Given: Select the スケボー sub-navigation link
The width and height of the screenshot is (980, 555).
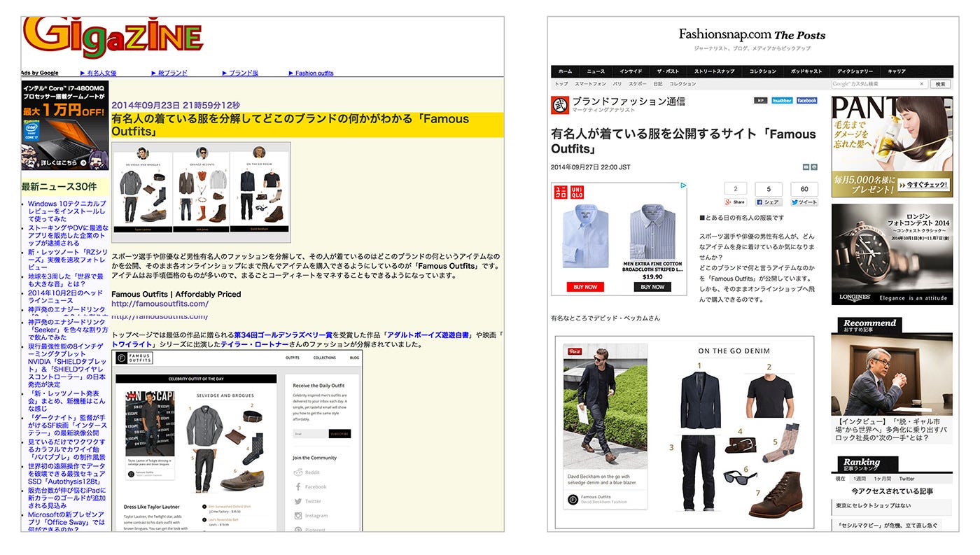Looking at the screenshot, I should coord(638,84).
